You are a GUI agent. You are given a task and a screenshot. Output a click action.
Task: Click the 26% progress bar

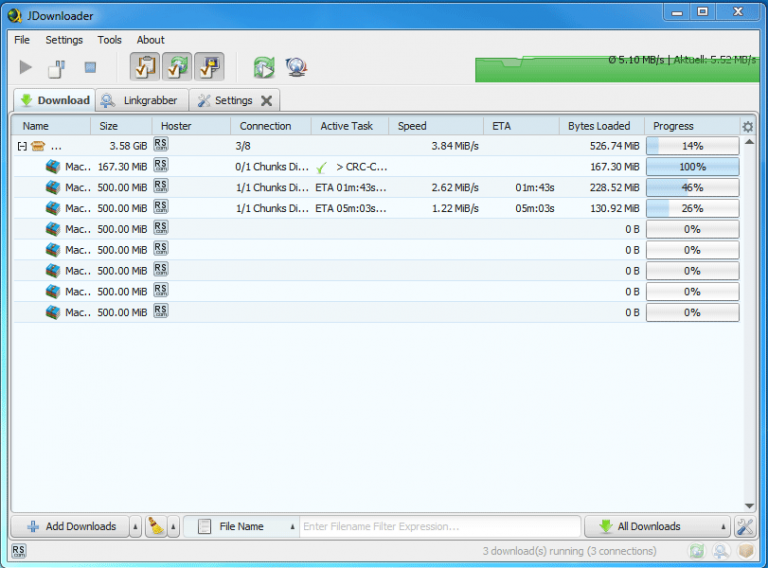[693, 208]
